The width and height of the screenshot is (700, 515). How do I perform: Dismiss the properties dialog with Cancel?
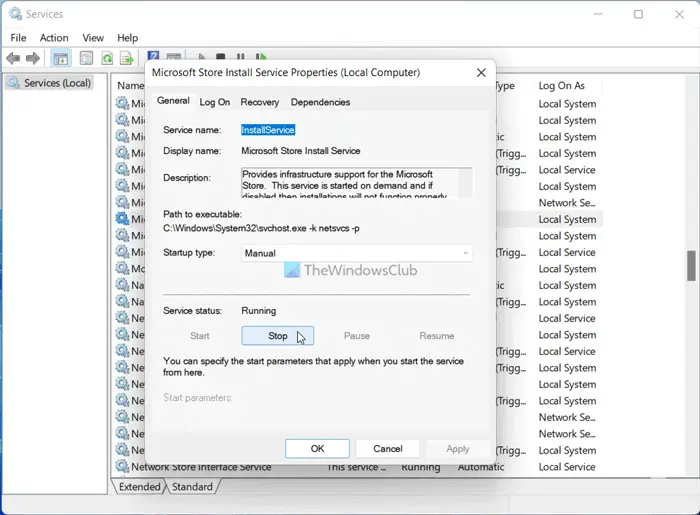pyautogui.click(x=388, y=449)
